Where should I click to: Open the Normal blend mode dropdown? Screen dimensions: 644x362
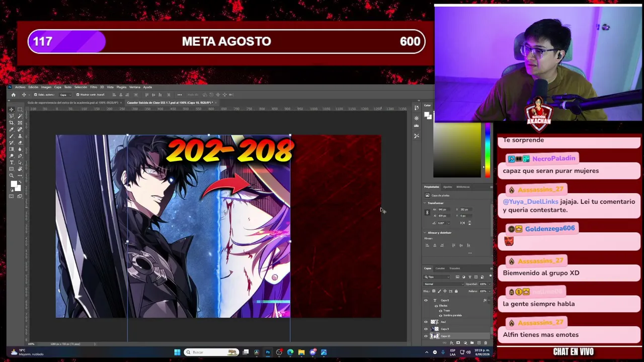coord(443,284)
